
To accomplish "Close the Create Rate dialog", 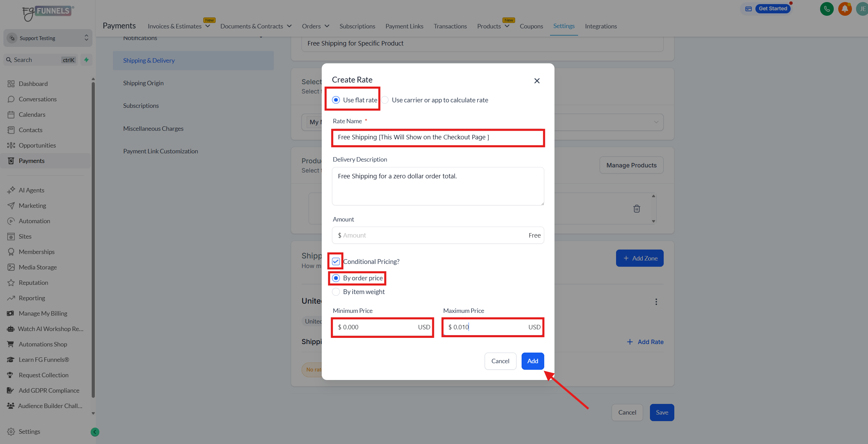I will (537, 81).
